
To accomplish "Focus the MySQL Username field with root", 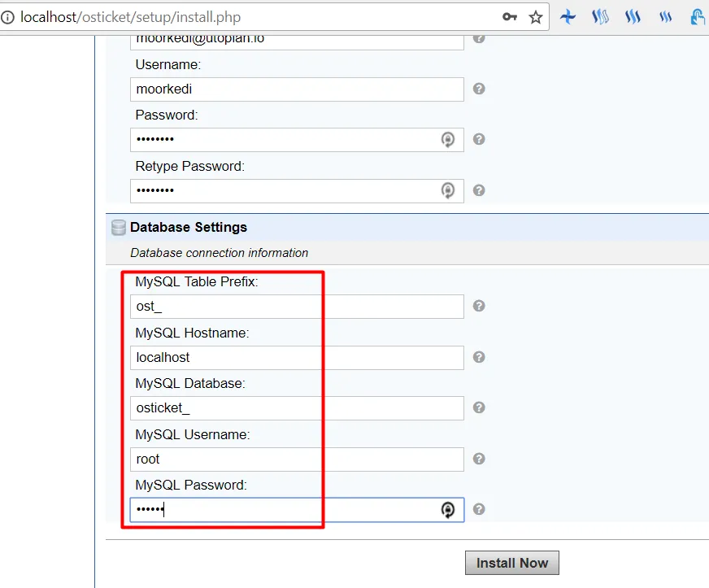I will coord(297,460).
